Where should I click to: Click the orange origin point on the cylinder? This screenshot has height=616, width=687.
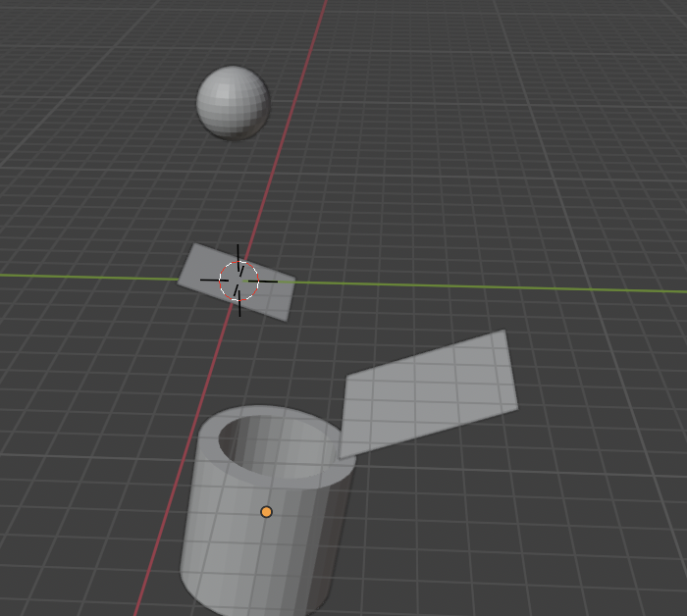pyautogui.click(x=266, y=512)
